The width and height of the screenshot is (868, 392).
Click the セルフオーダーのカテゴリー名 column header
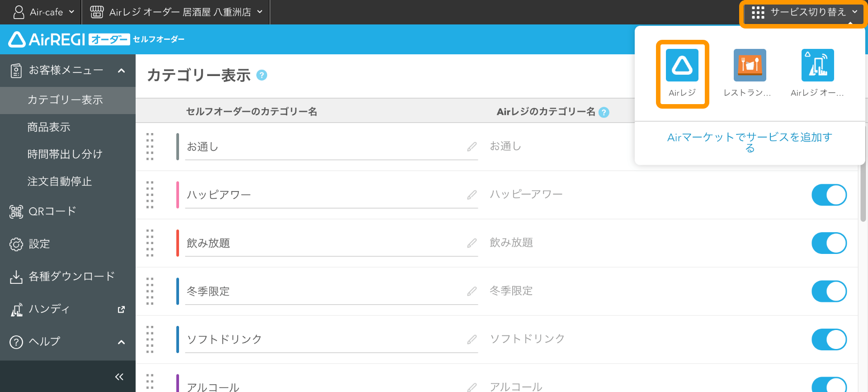(x=252, y=112)
